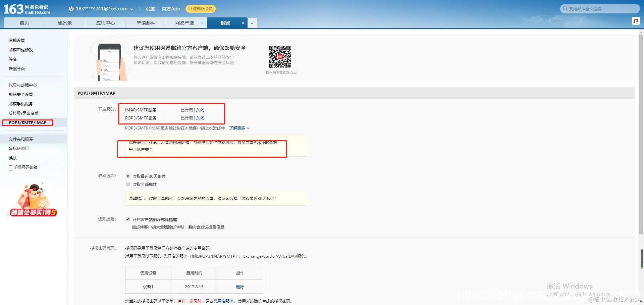Select the active 设置 tab
Image resolution: width=644 pixels, height=305 pixels.
225,23
